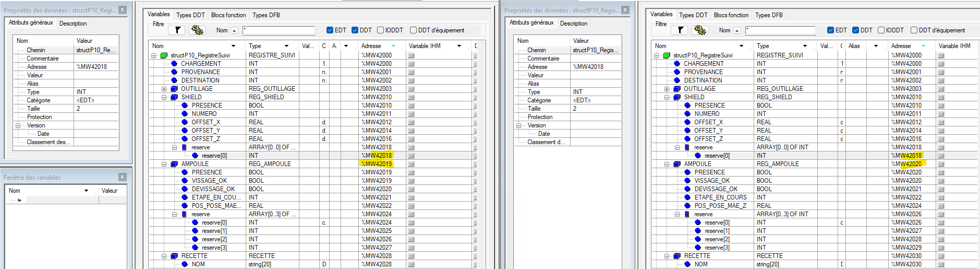Viewport: 980px width, 269px height.
Task: Open the Description tab in the left properties panel
Action: coord(73,24)
